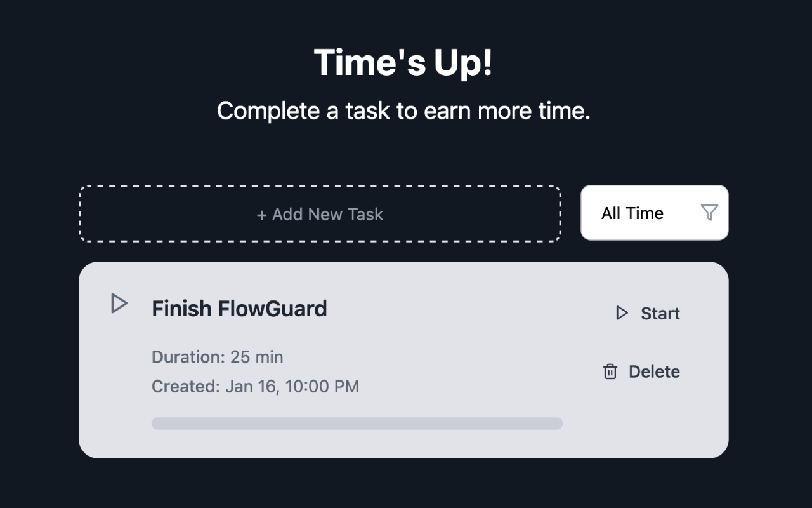Image resolution: width=812 pixels, height=508 pixels.
Task: Add a new task via dashed box
Action: pyautogui.click(x=320, y=214)
